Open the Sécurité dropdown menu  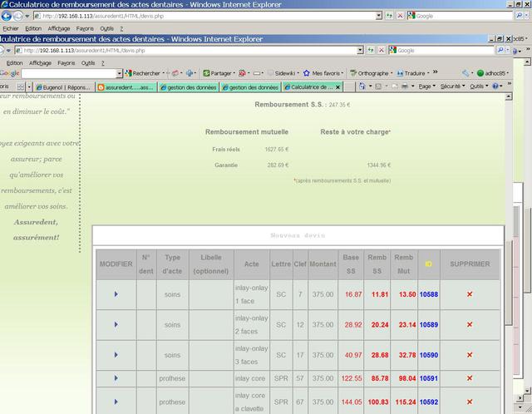[x=451, y=86]
